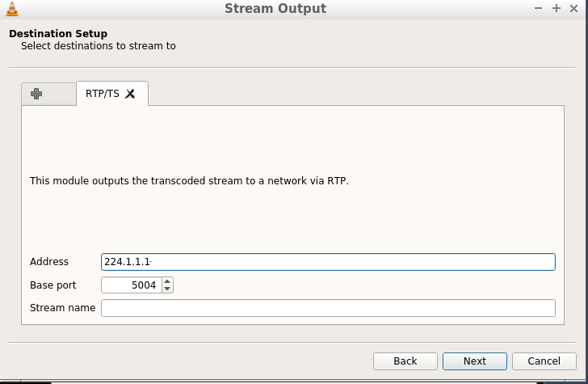588x384 pixels.
Task: Increase Base port with up arrow
Action: (x=167, y=281)
